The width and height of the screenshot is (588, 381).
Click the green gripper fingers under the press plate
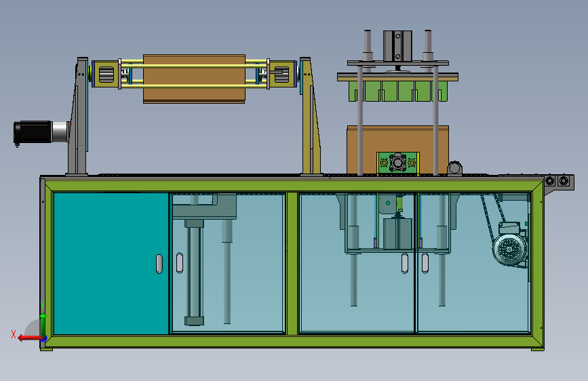pyautogui.click(x=397, y=91)
